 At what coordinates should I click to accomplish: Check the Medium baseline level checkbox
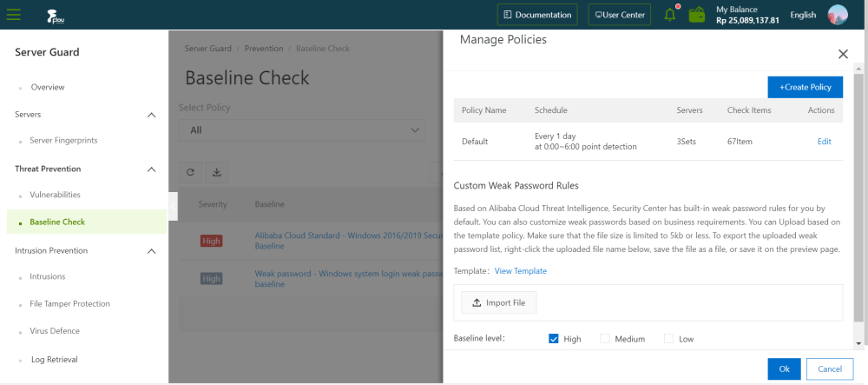click(x=604, y=338)
